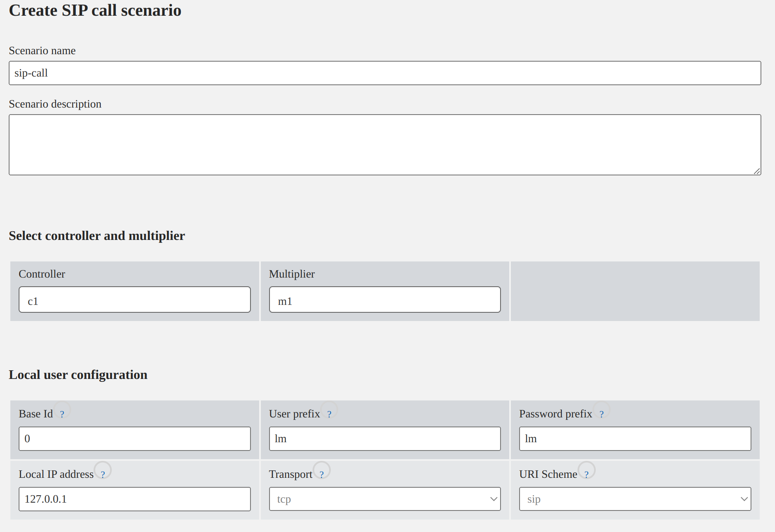Select the Local IP address field
Image resolution: width=775 pixels, height=532 pixels.
coord(135,499)
